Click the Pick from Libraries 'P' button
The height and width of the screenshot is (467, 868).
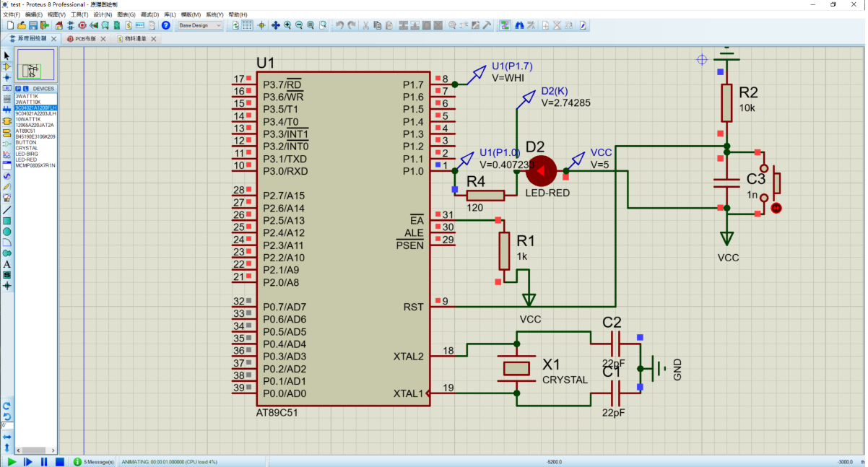click(18, 89)
